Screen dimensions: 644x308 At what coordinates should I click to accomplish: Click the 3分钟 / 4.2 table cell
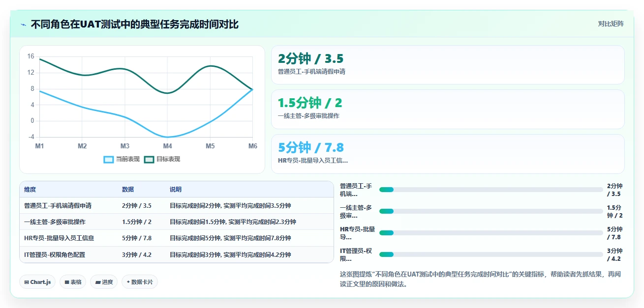point(137,255)
